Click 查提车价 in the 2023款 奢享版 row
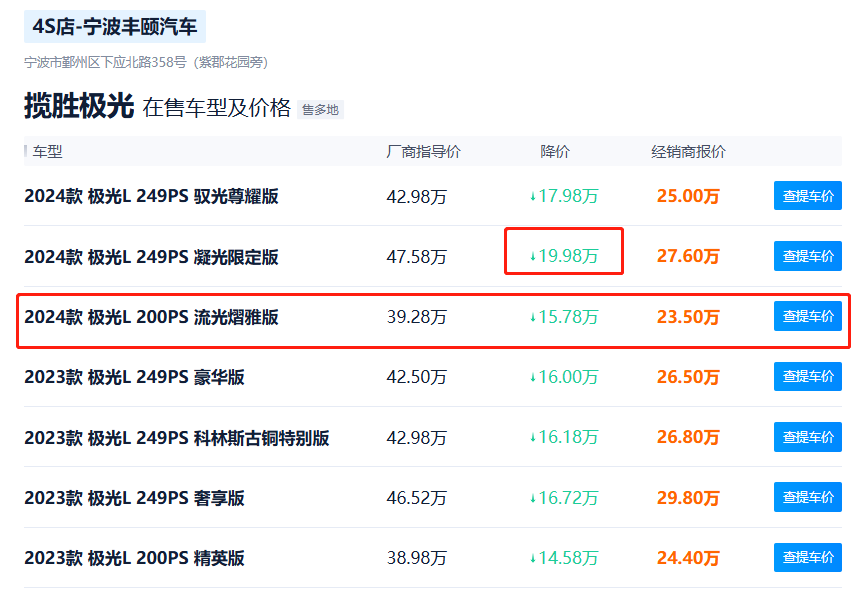 click(x=808, y=497)
